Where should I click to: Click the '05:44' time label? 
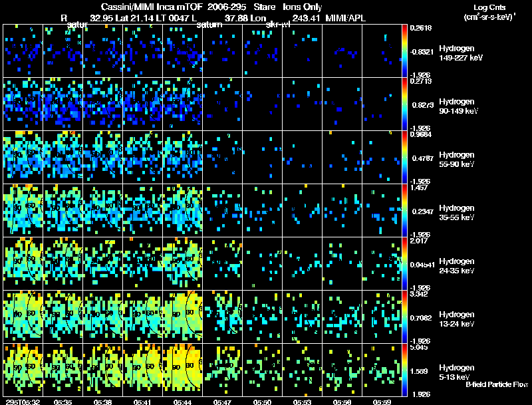pyautogui.click(x=182, y=402)
